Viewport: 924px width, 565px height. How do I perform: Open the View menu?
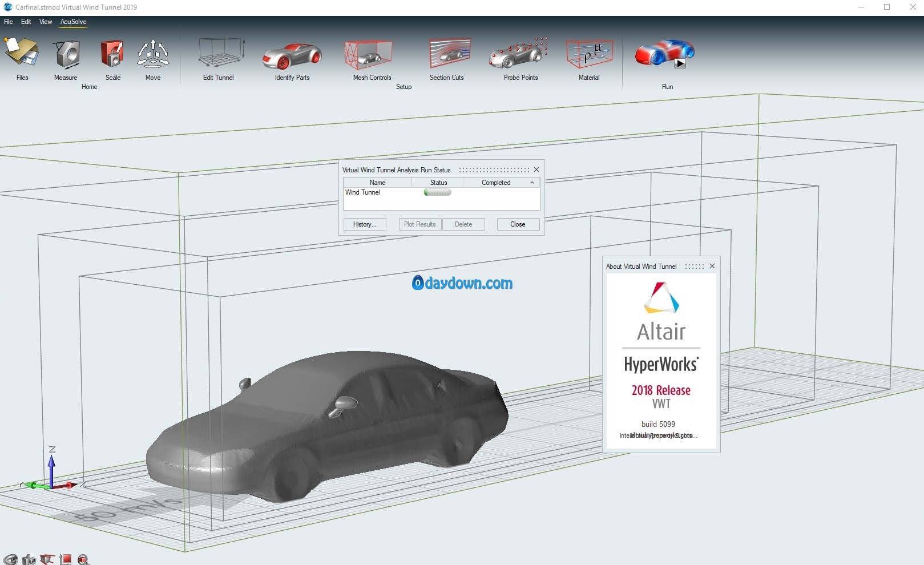pos(46,22)
